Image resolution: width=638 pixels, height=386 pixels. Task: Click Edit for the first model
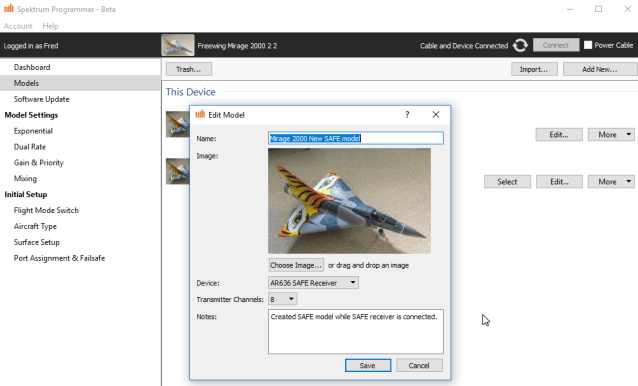pyautogui.click(x=559, y=135)
